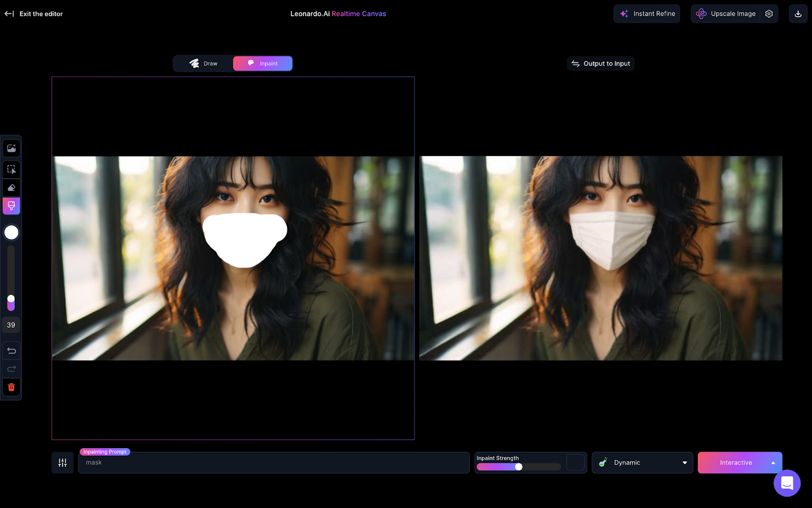Download the output image
812x508 pixels.
pyautogui.click(x=798, y=14)
